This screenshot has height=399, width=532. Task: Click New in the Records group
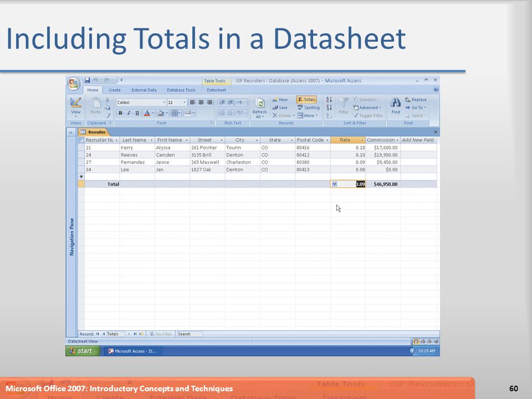click(280, 99)
